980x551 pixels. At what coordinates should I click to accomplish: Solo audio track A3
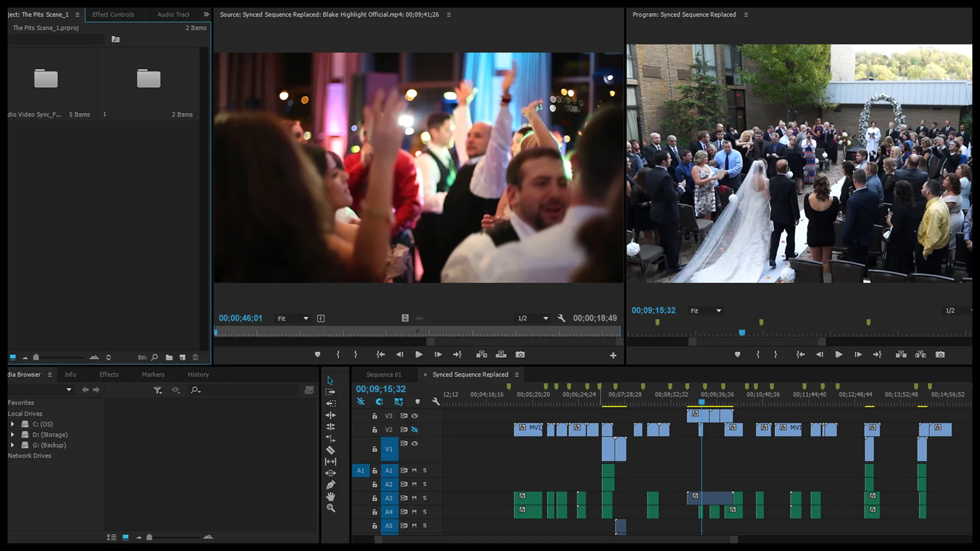pos(425,498)
